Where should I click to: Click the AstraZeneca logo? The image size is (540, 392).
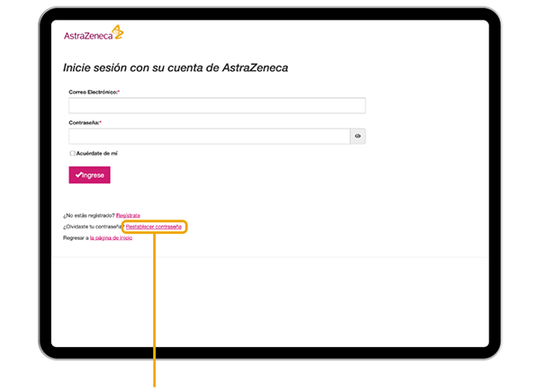[x=94, y=33]
